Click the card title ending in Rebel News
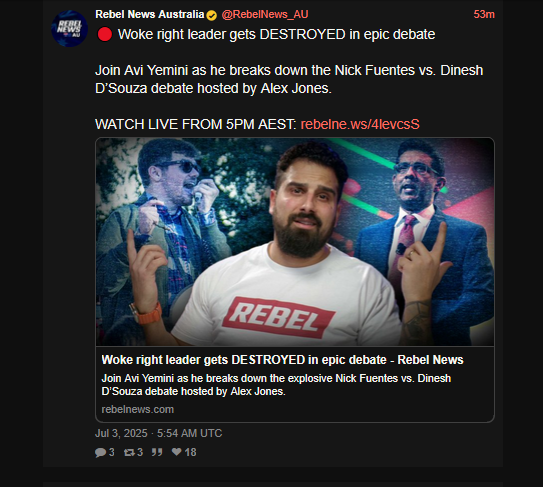 point(282,360)
